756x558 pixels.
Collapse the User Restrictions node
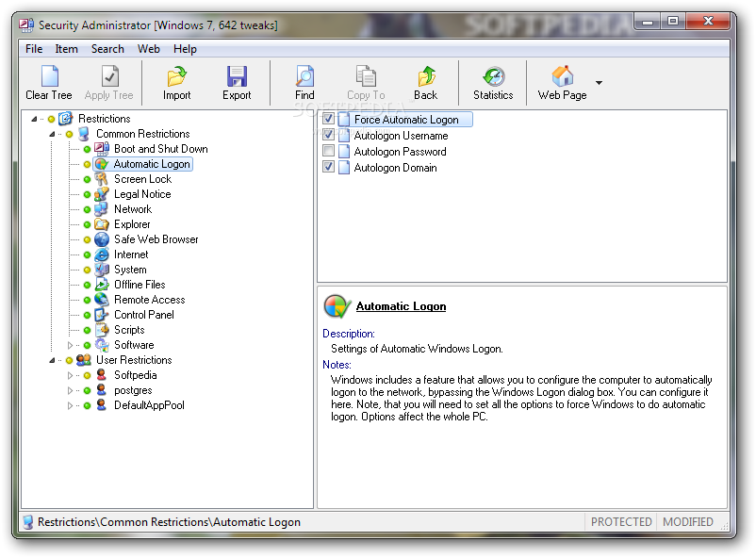(x=52, y=360)
